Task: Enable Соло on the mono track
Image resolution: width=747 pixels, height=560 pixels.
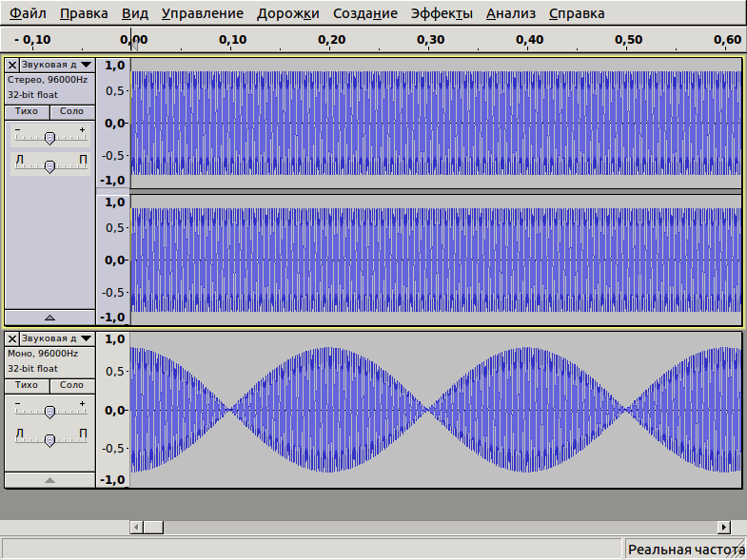Action: point(71,385)
